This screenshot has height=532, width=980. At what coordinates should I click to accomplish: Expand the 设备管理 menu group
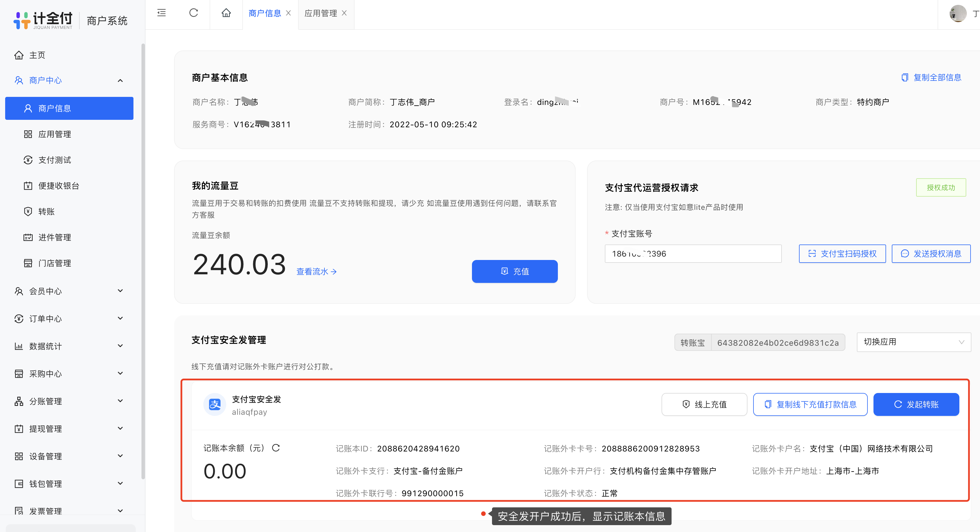click(69, 456)
